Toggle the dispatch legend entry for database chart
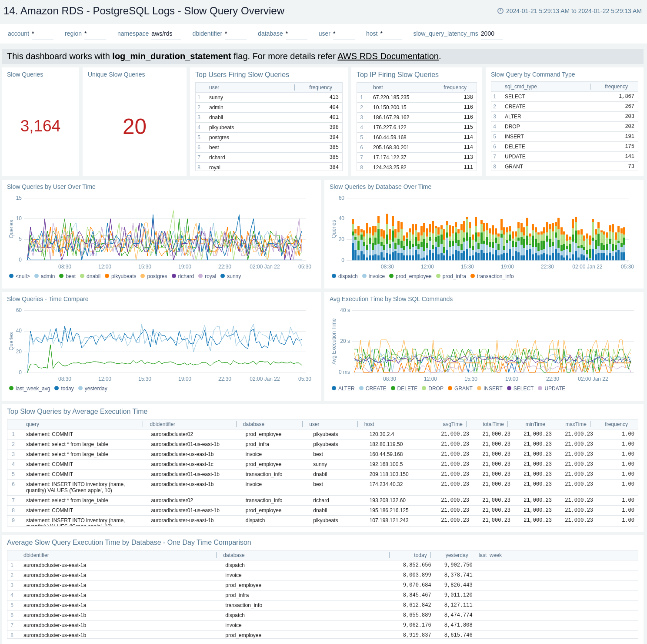 click(345, 276)
